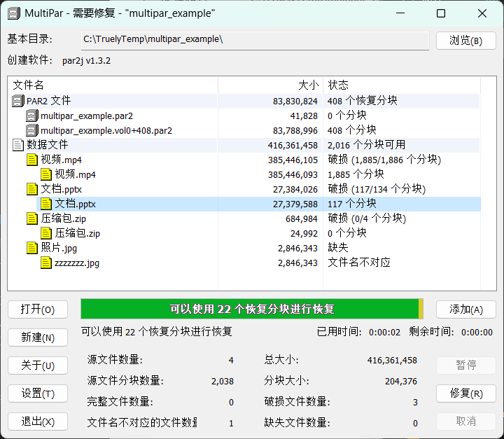504x439 pixels.
Task: Select the 压缩包.zip child entry of 24,992 bytes
Action: point(78,234)
